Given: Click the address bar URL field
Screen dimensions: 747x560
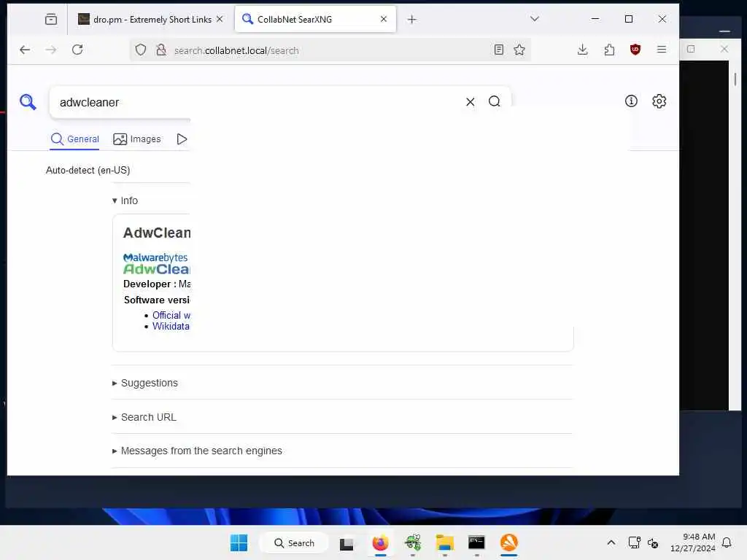Looking at the screenshot, I should (x=330, y=50).
